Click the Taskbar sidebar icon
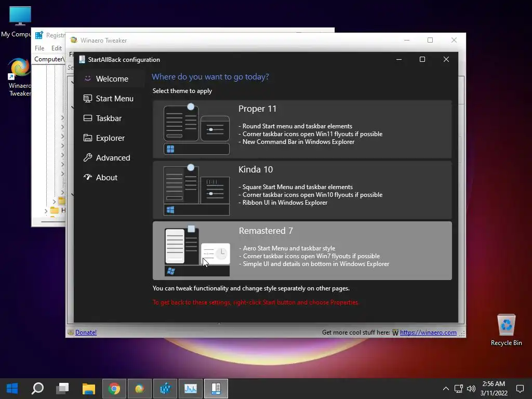Viewport: 532px width, 399px height. pos(87,118)
